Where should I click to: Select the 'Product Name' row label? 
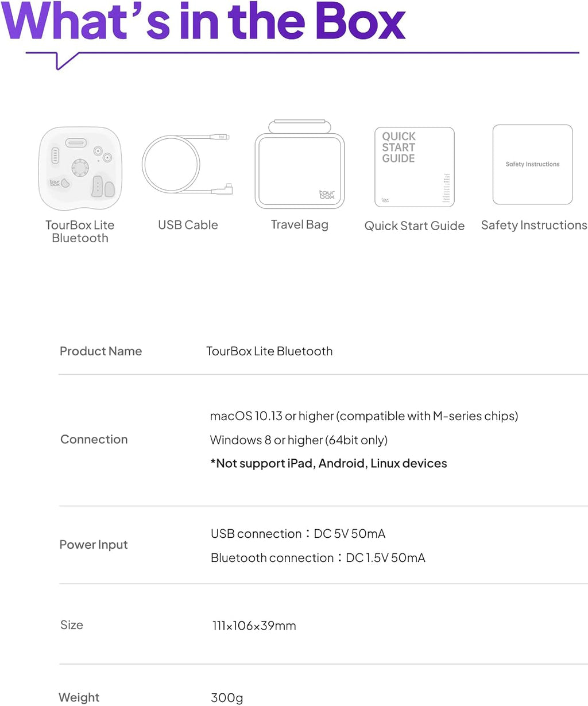point(100,351)
